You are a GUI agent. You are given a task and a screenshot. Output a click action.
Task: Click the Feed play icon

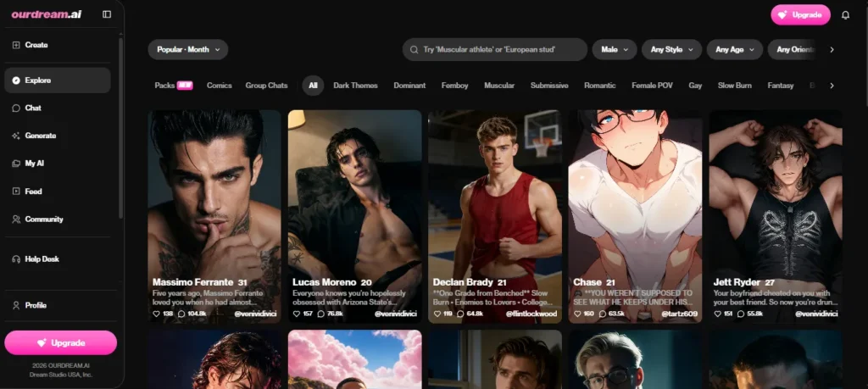16,192
